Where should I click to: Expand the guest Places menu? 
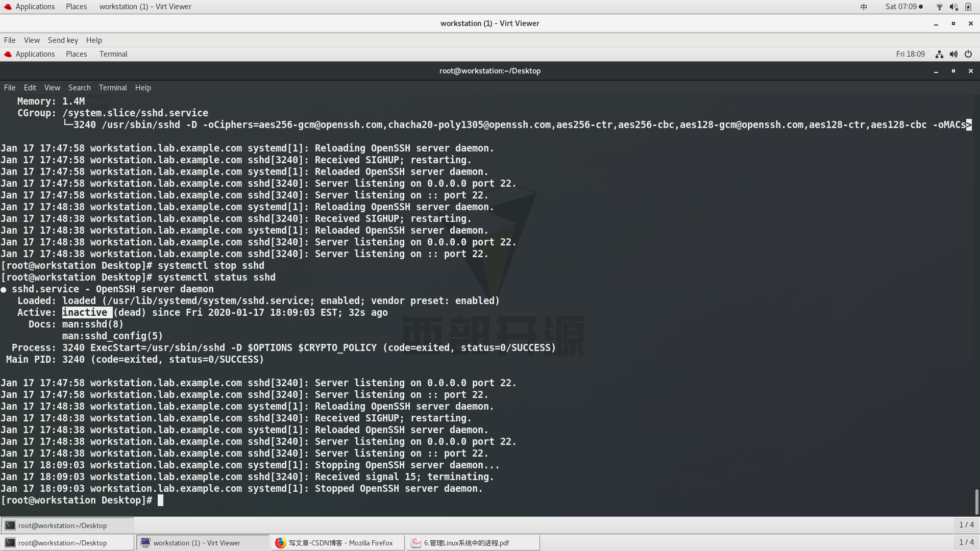pyautogui.click(x=76, y=54)
